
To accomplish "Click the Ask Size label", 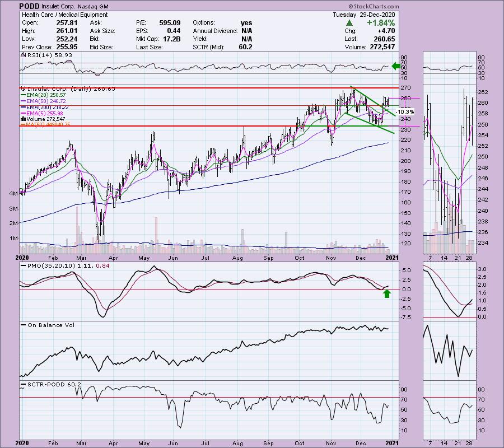I will [102, 31].
